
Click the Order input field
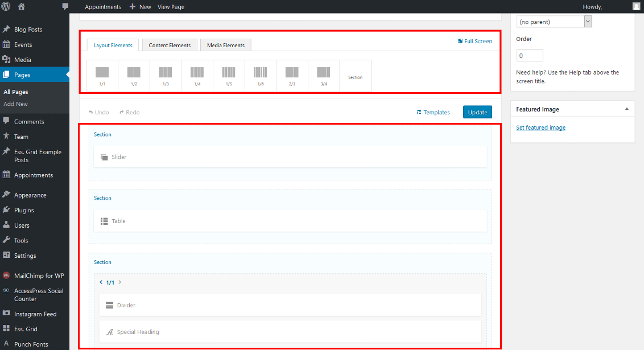tap(530, 56)
